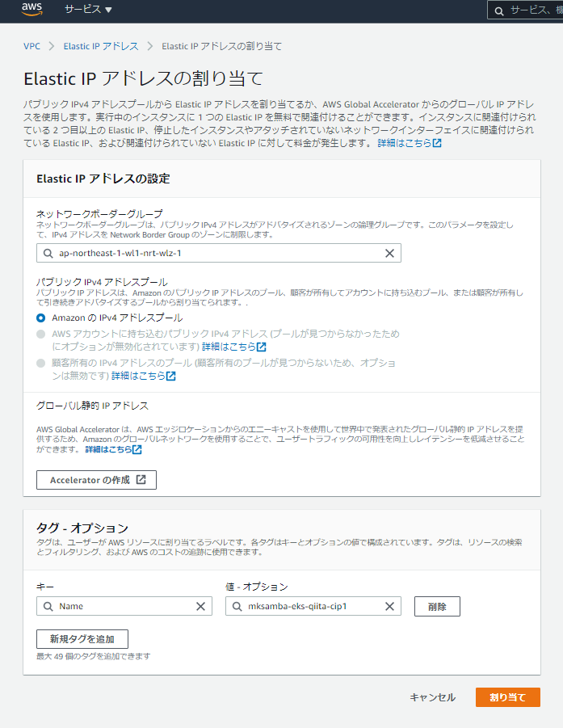This screenshot has width=563, height=728.
Task: Click the search magnifier icon in top bar
Action: [499, 11]
